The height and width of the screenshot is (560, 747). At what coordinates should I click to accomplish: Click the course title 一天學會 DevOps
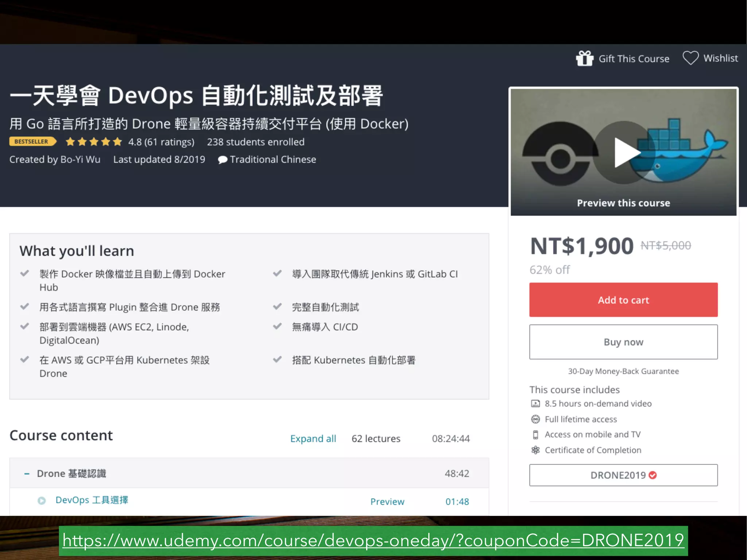point(196,96)
